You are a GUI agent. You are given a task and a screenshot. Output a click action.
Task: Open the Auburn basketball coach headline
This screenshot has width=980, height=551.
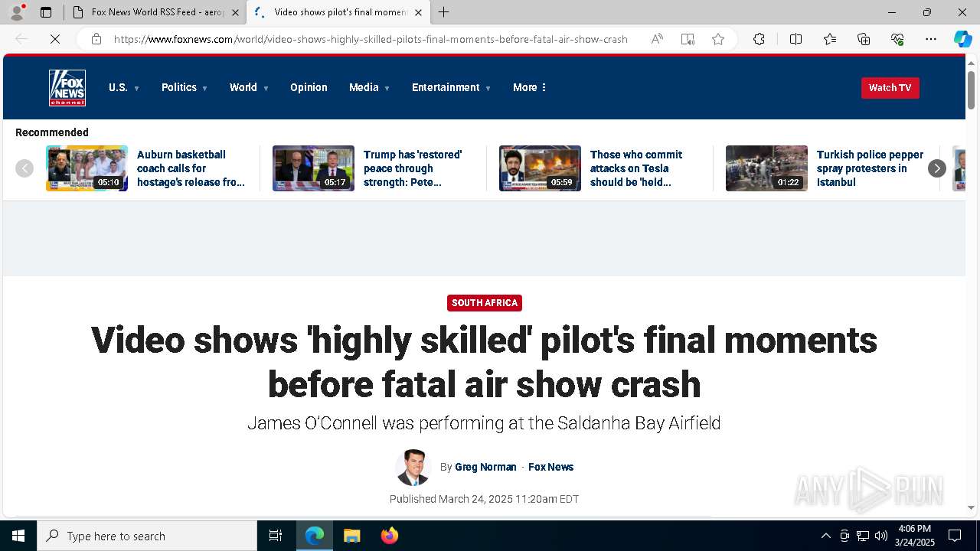191,168
